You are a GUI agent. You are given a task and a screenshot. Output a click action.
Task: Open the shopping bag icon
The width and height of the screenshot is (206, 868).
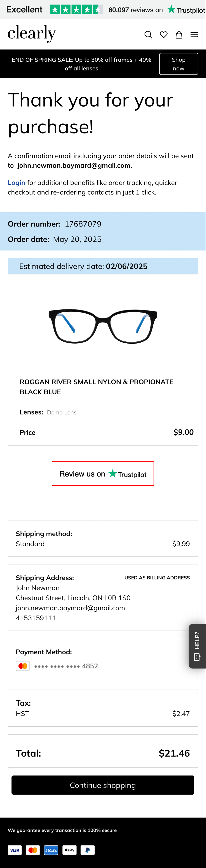(179, 35)
